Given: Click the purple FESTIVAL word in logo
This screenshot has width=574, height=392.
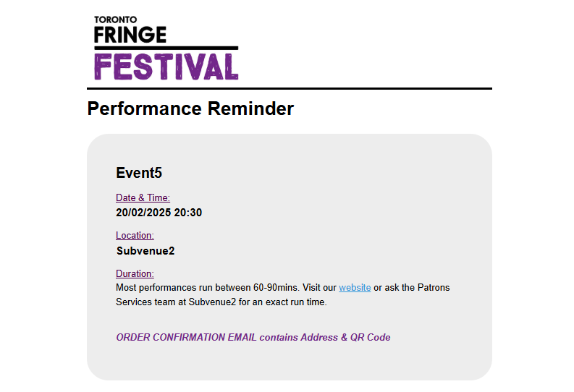Looking at the screenshot, I should coord(166,67).
